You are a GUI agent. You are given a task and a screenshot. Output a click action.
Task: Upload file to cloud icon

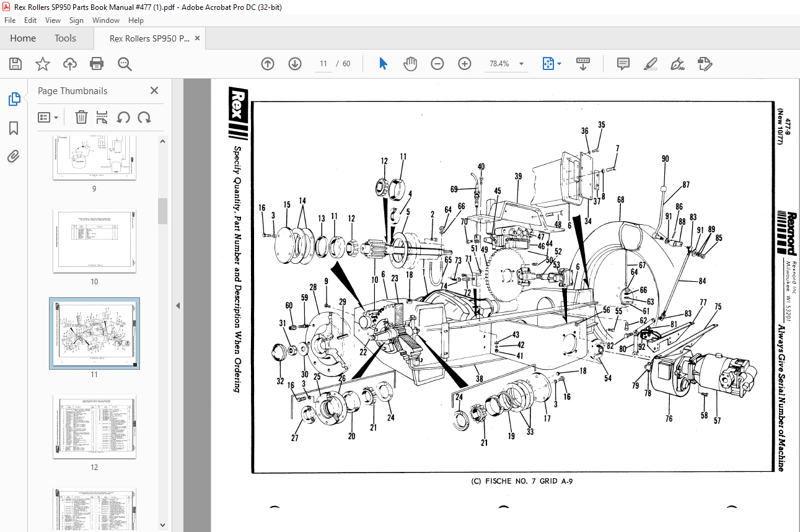(x=69, y=64)
